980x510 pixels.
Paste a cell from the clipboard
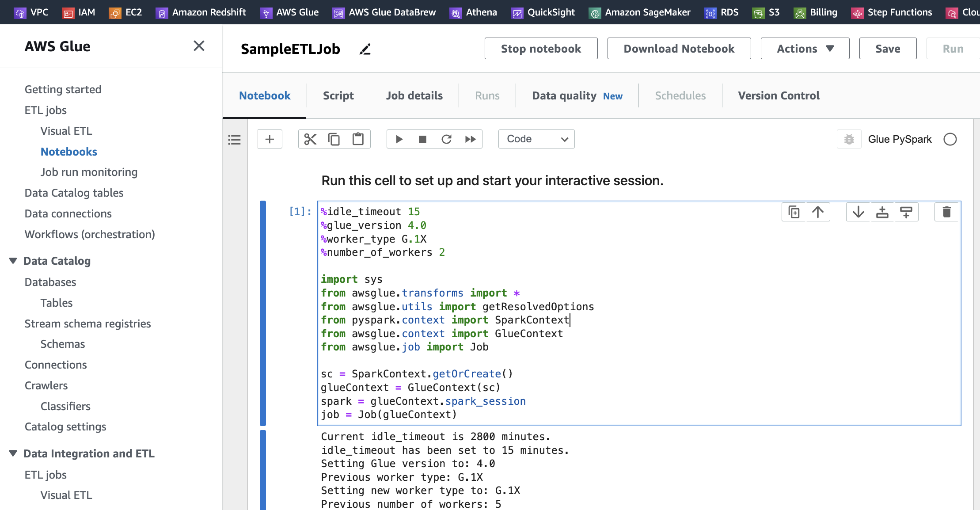[x=358, y=139]
